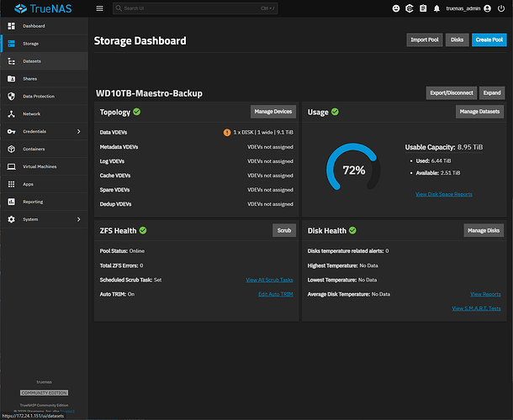Click the Manage Devices button

(x=273, y=112)
